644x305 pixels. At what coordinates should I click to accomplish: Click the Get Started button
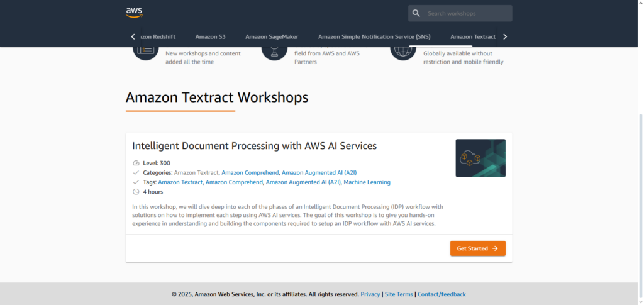pyautogui.click(x=478, y=248)
